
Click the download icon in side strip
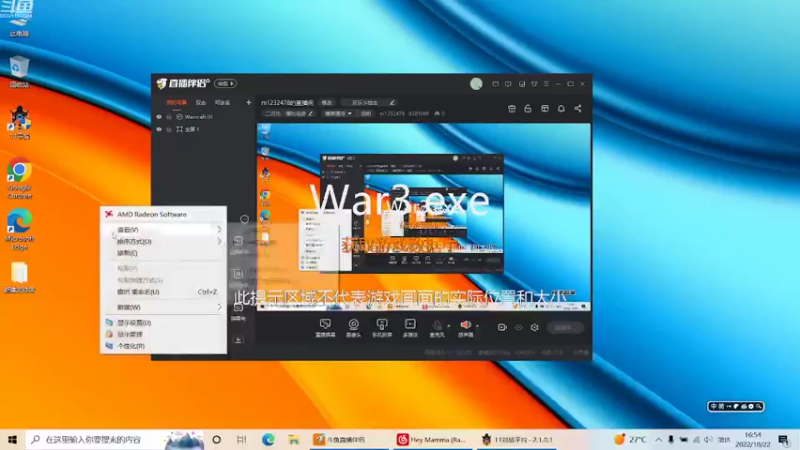(238, 340)
